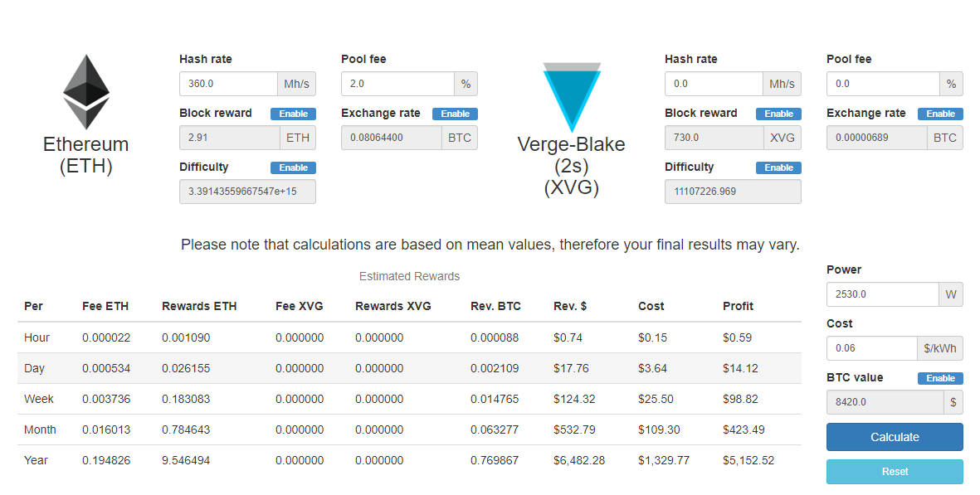Click yearly profit value $5,152.52
This screenshot has height=495, width=980.
[748, 461]
